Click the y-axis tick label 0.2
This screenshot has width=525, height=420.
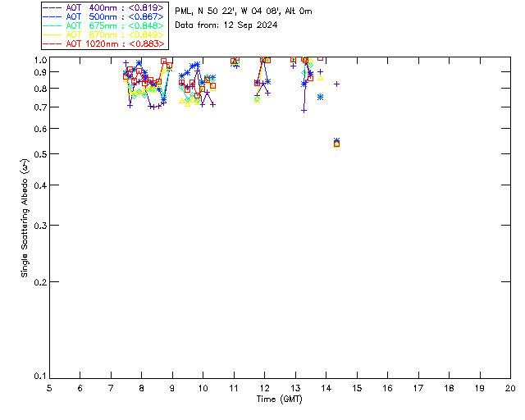point(38,281)
